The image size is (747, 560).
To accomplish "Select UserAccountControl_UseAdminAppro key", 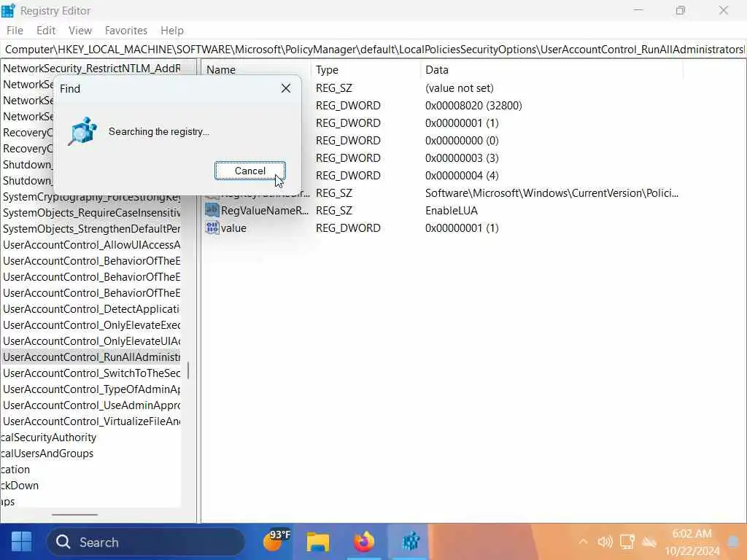I will [x=91, y=405].
